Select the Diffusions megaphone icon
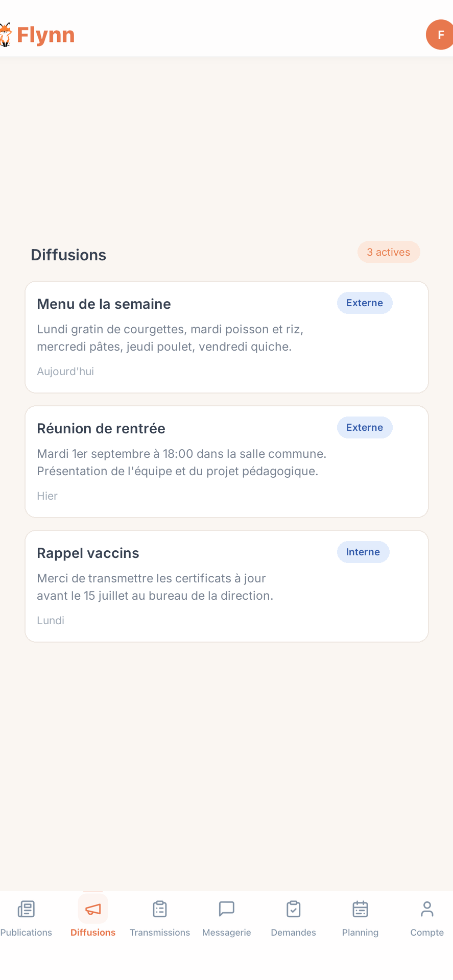Screen dimensions: 453x980 [93, 909]
